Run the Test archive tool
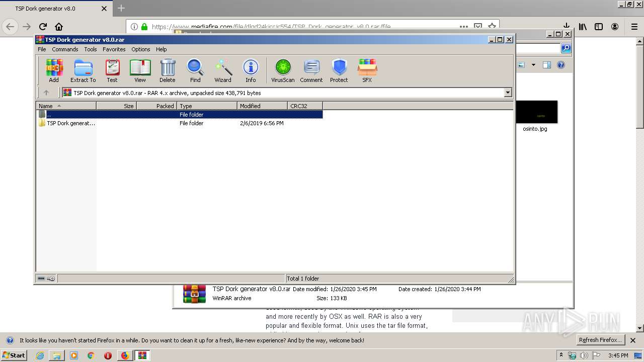This screenshot has width=644, height=362. pos(112,70)
